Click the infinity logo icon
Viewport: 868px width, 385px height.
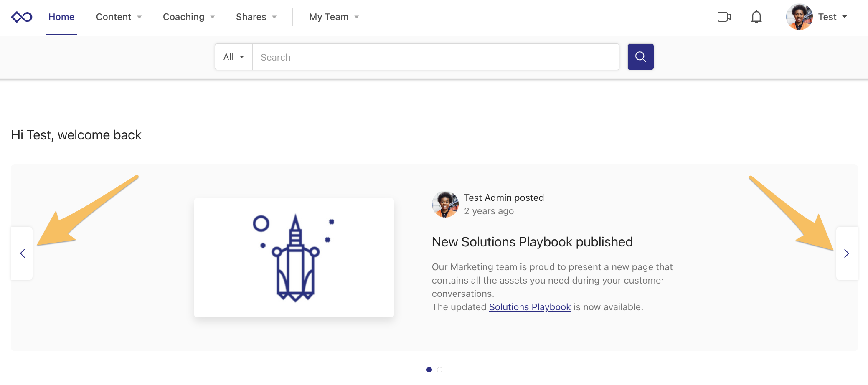[22, 17]
